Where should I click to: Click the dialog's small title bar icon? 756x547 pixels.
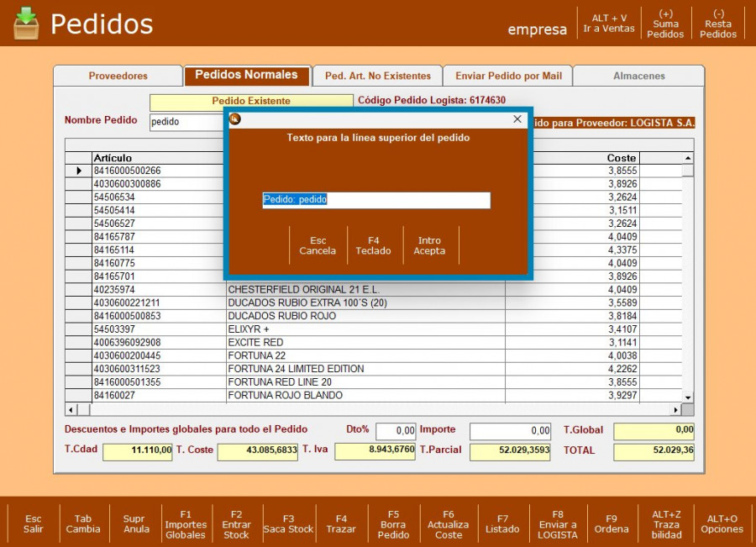pyautogui.click(x=235, y=119)
